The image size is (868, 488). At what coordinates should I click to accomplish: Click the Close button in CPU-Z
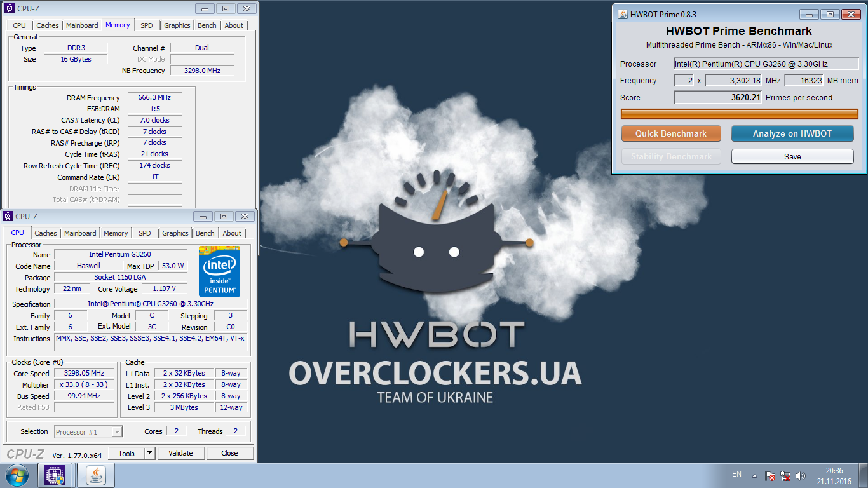pos(230,453)
